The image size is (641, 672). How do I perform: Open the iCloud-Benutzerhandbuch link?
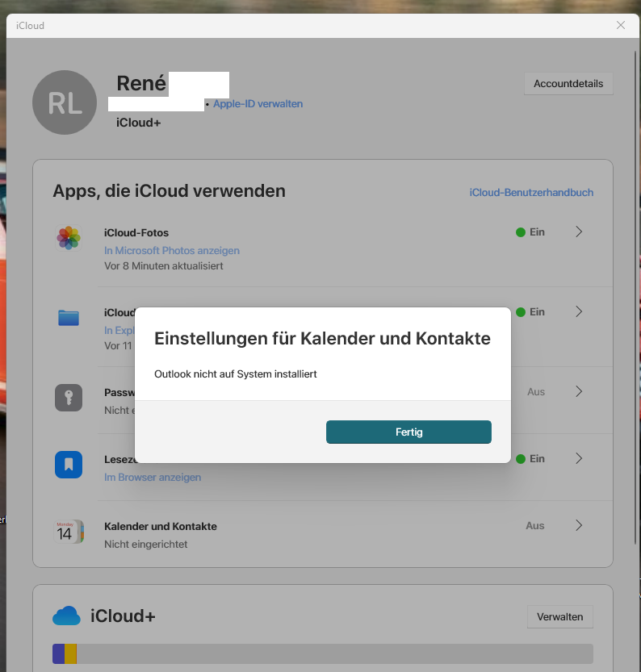[531, 193]
